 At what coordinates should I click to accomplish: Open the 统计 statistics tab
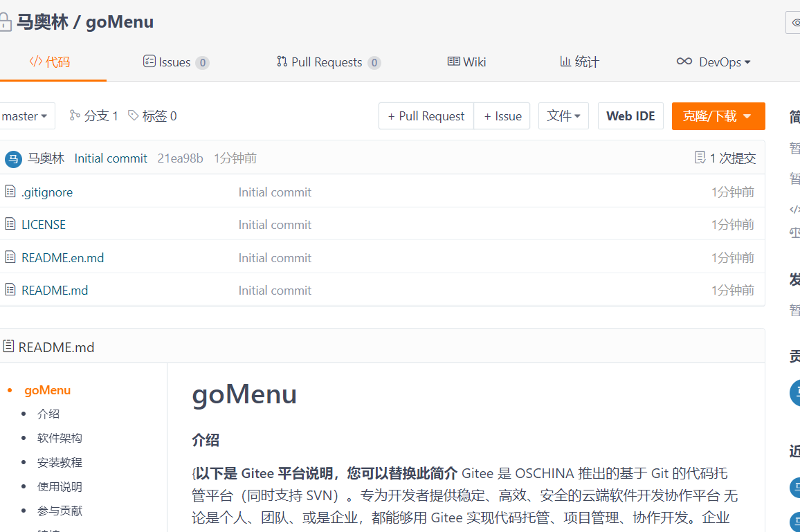point(579,62)
